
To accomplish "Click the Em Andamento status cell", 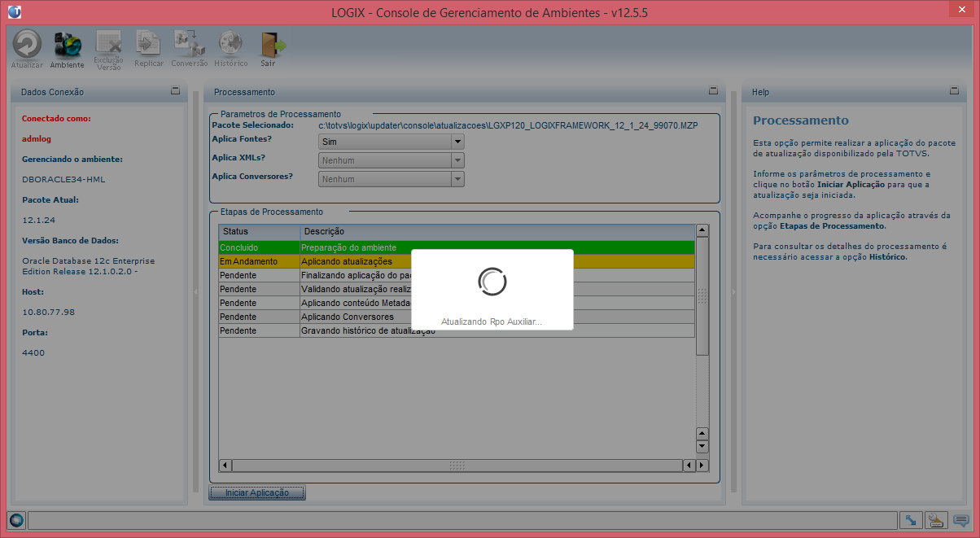I will point(260,261).
